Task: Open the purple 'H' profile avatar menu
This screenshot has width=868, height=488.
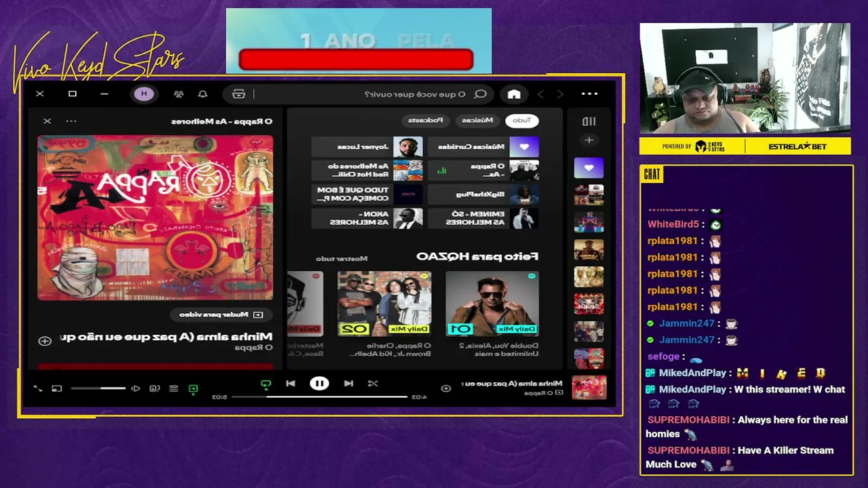Action: [x=144, y=94]
